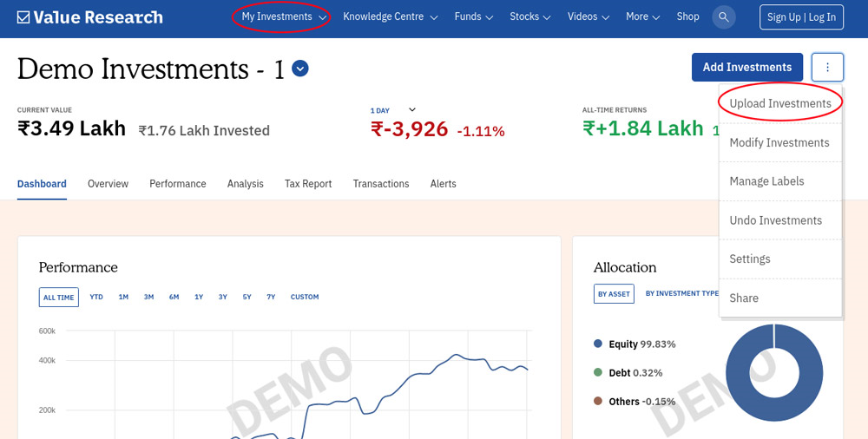
Task: Click the Value Research logo
Action: (x=89, y=17)
